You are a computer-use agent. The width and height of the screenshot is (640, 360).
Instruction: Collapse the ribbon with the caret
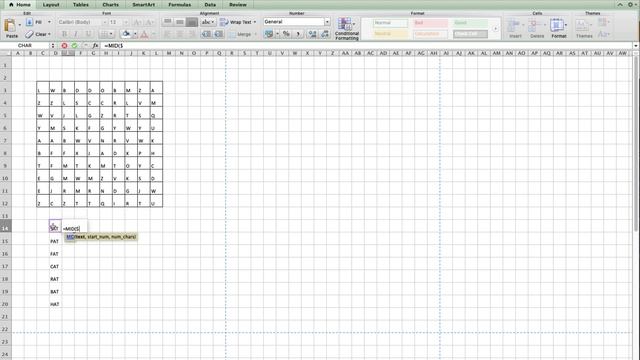click(620, 4)
